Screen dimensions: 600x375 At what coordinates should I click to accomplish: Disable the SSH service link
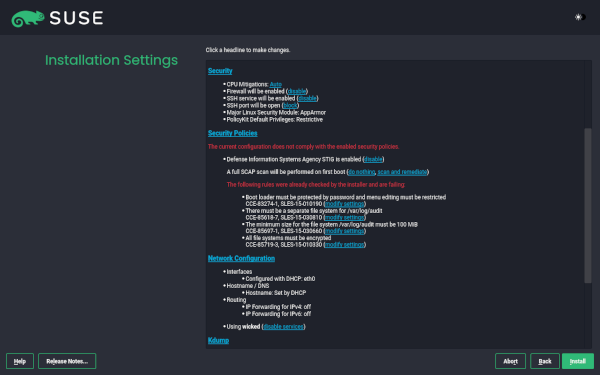coord(307,98)
